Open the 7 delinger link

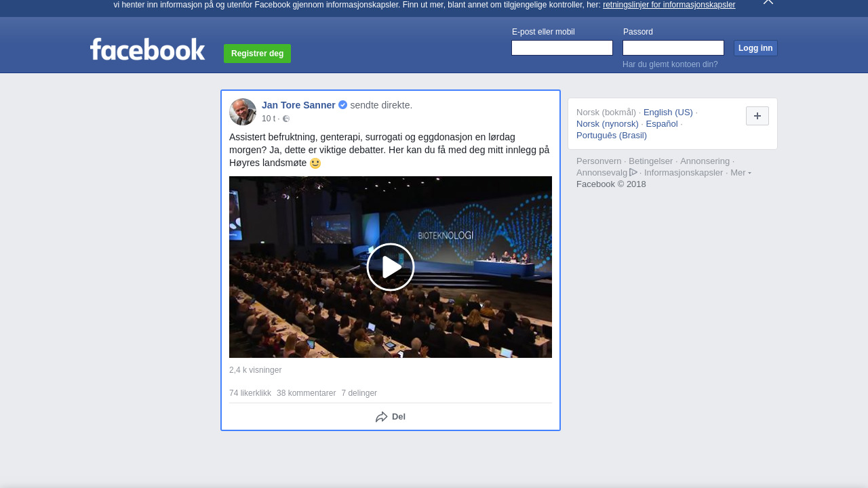(359, 393)
